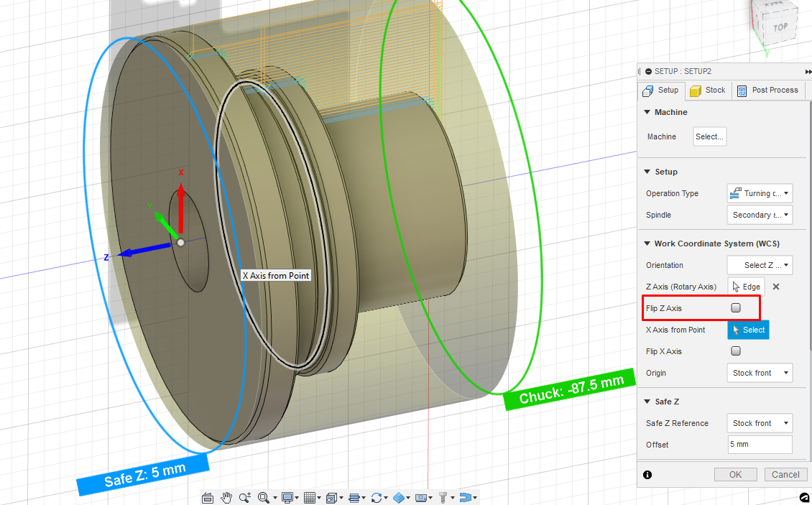Click the Fit magnifier icon
Viewport: 812px width, 505px height.
264,497
